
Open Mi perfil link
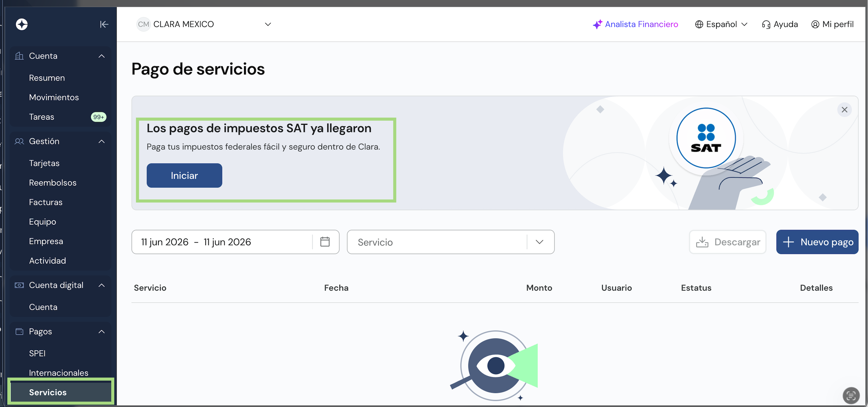point(832,24)
